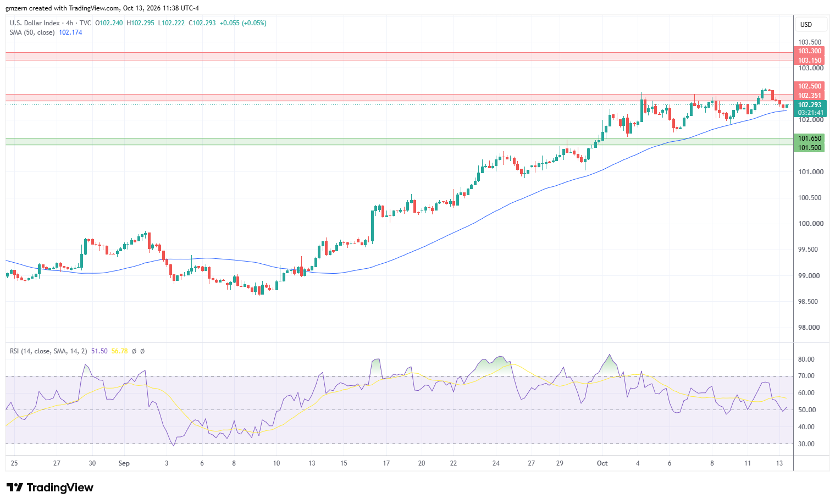Image resolution: width=835 pixels, height=504 pixels.
Task: Click the RSI axis level 60.00
Action: (806, 393)
